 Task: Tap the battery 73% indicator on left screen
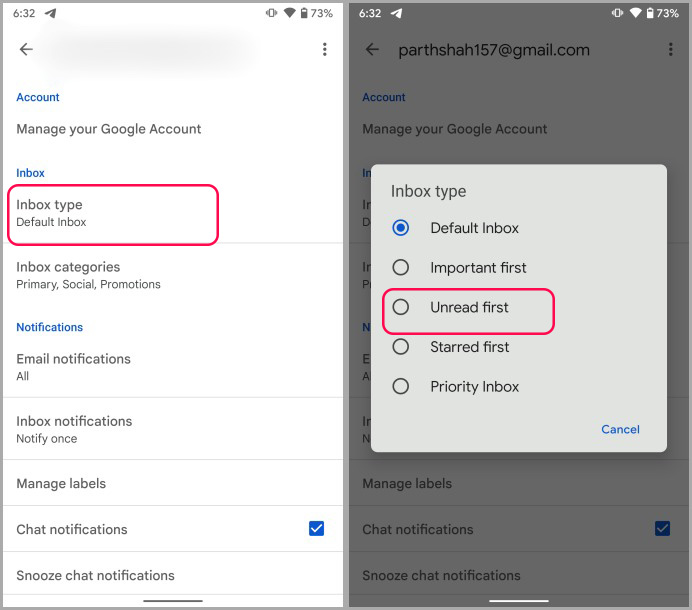pos(316,13)
